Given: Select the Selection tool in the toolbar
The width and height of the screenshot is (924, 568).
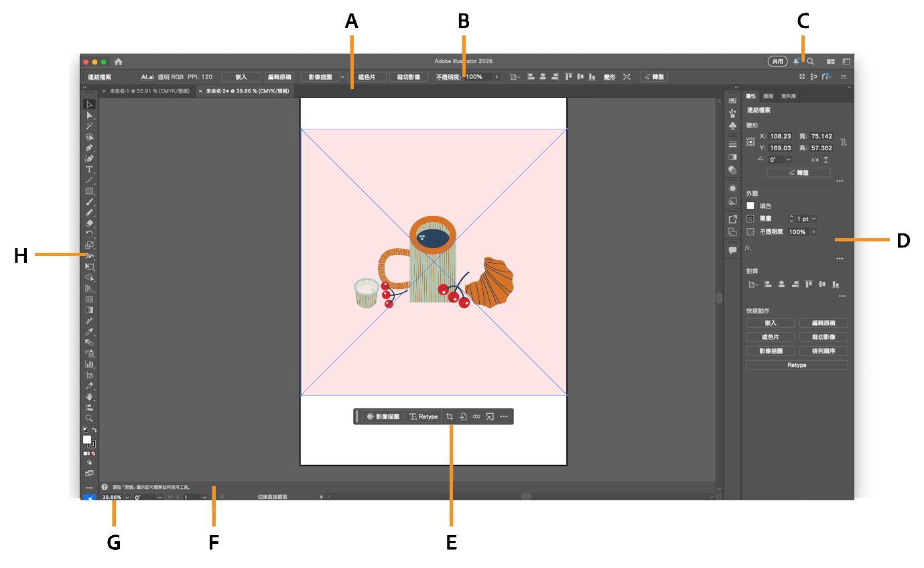Looking at the screenshot, I should point(89,104).
